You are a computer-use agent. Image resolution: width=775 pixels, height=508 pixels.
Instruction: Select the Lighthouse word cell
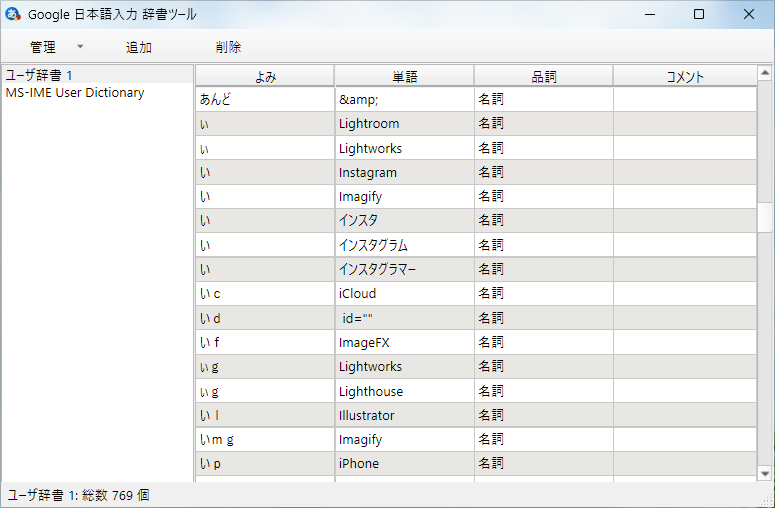(405, 391)
